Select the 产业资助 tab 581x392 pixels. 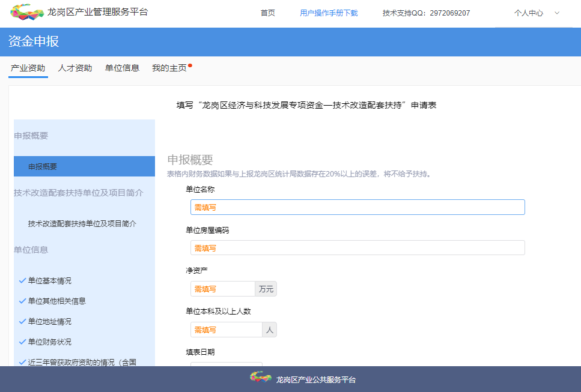pyautogui.click(x=28, y=68)
